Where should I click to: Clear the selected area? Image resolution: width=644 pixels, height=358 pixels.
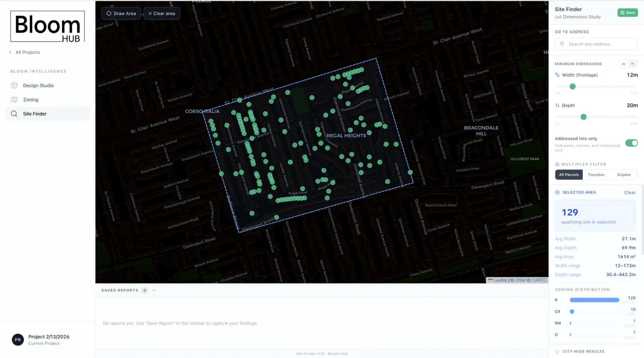click(x=630, y=192)
